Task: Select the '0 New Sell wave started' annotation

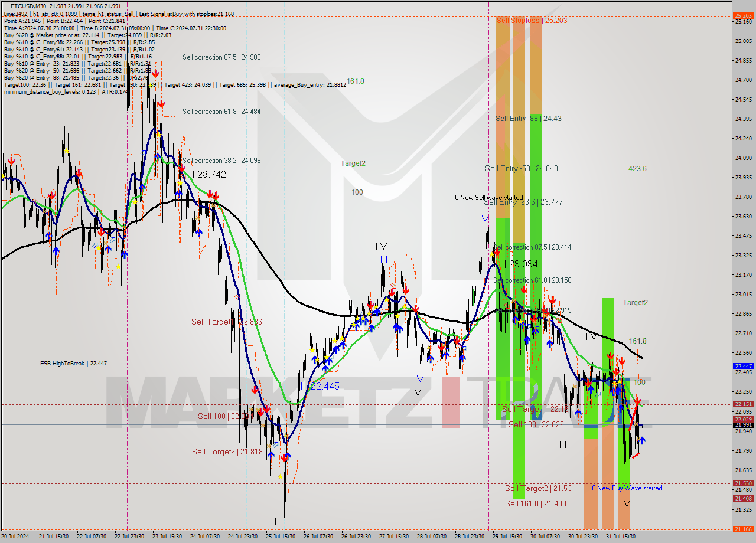Action: coord(489,198)
